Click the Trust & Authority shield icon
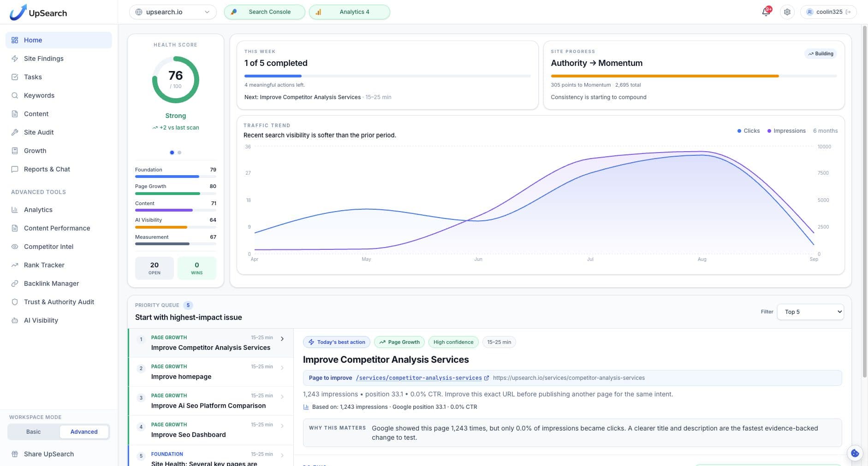The height and width of the screenshot is (466, 868). [15, 302]
